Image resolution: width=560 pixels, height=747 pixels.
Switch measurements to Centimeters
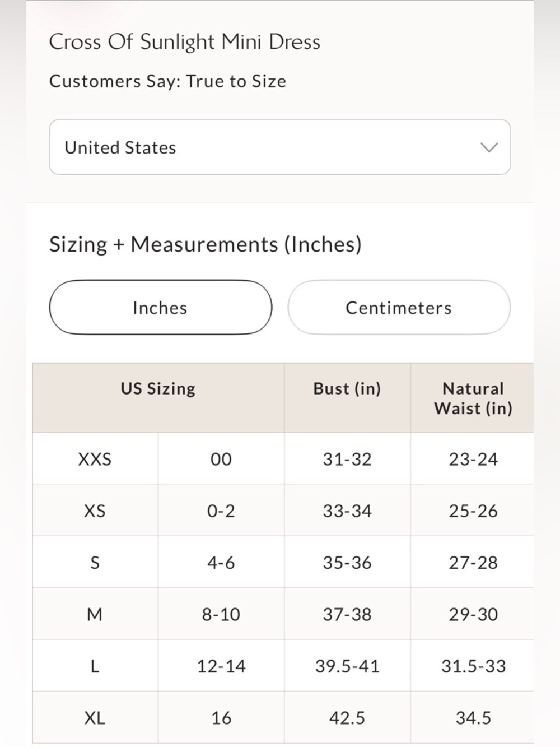point(399,307)
